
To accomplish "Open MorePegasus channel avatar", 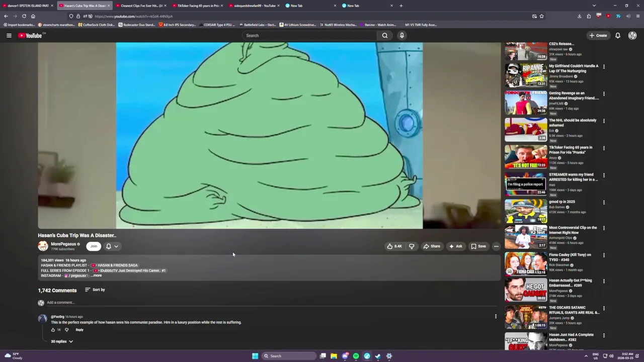I will point(43,246).
